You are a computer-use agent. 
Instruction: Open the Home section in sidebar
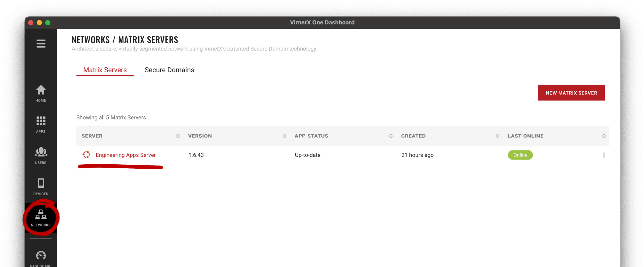click(x=41, y=94)
